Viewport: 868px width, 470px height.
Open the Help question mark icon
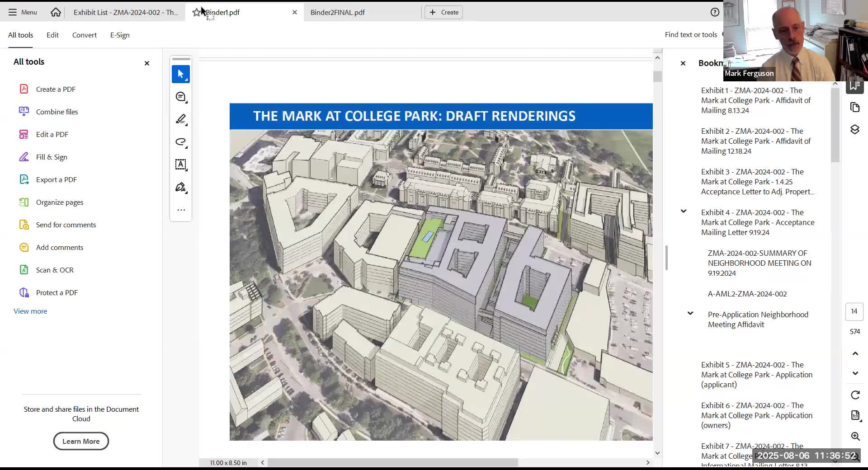coord(715,12)
